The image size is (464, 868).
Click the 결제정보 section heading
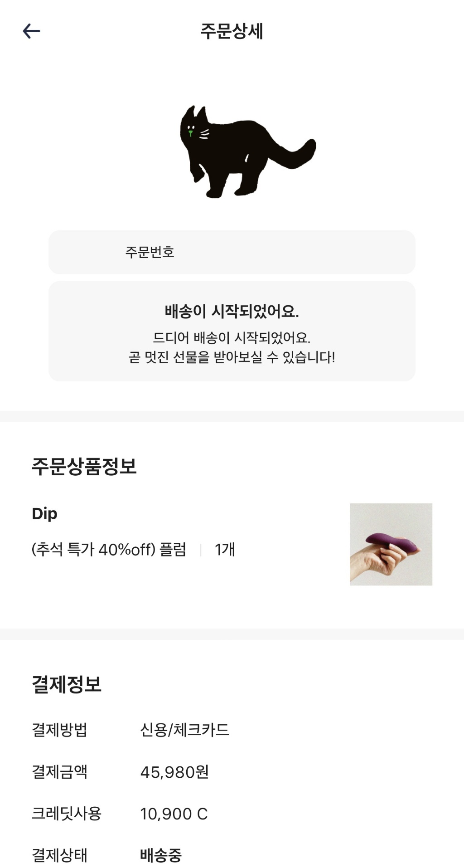[x=67, y=684]
